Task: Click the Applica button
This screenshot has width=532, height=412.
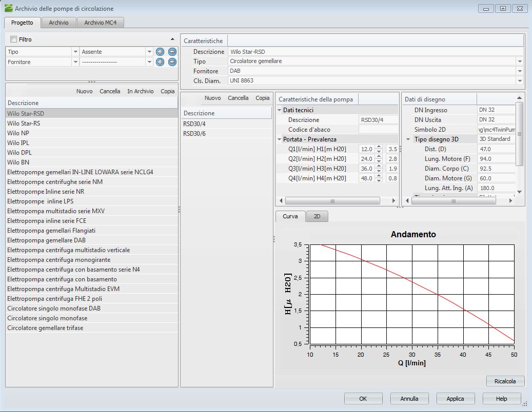Action: tap(455, 399)
